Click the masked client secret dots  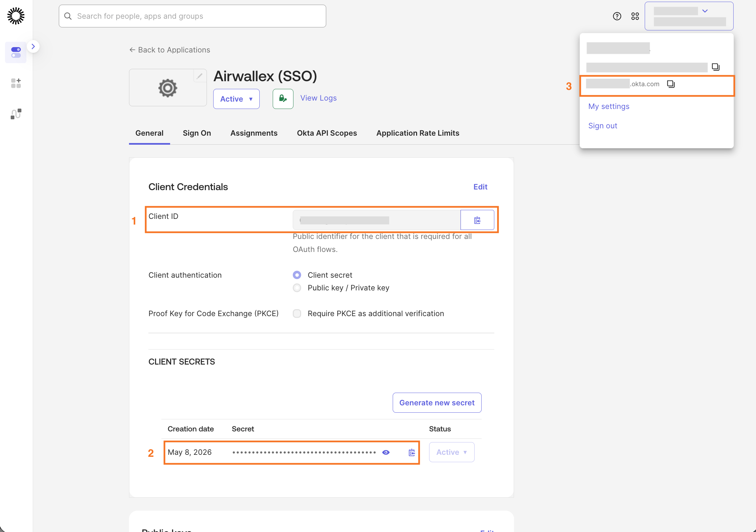[304, 452]
